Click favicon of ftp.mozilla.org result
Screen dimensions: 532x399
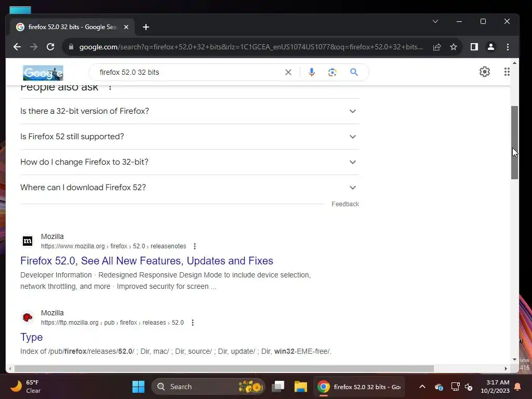28,317
